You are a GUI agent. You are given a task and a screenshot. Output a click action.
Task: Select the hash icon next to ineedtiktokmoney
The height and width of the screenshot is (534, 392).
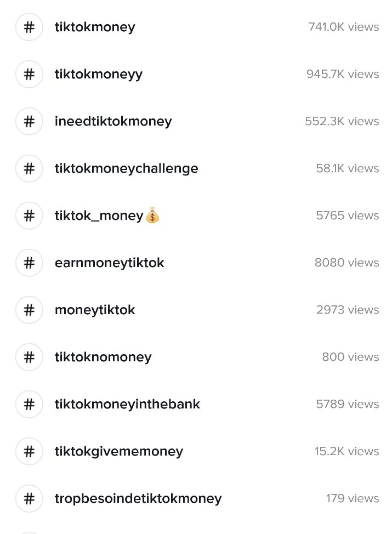pyautogui.click(x=29, y=121)
